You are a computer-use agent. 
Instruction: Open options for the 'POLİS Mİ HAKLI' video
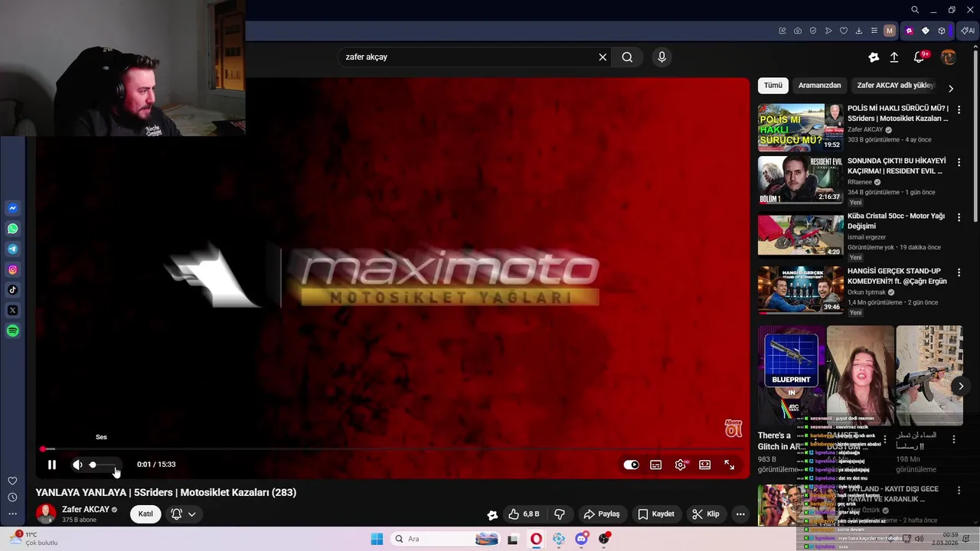959,110
